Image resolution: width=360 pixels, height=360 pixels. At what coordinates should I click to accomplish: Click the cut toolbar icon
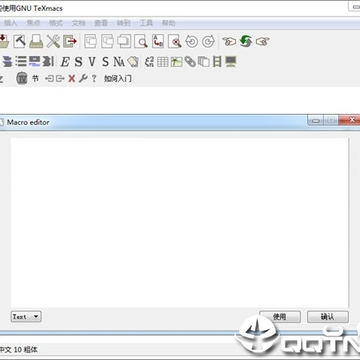click(90, 41)
